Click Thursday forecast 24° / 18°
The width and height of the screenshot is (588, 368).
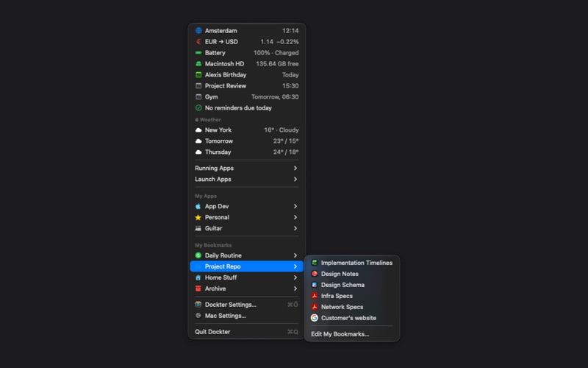pos(286,152)
